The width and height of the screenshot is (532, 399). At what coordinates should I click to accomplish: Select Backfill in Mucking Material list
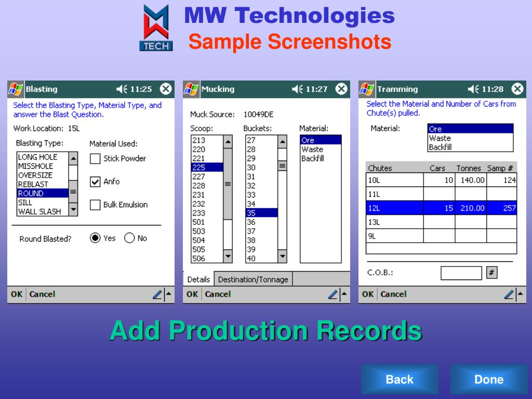click(x=321, y=158)
